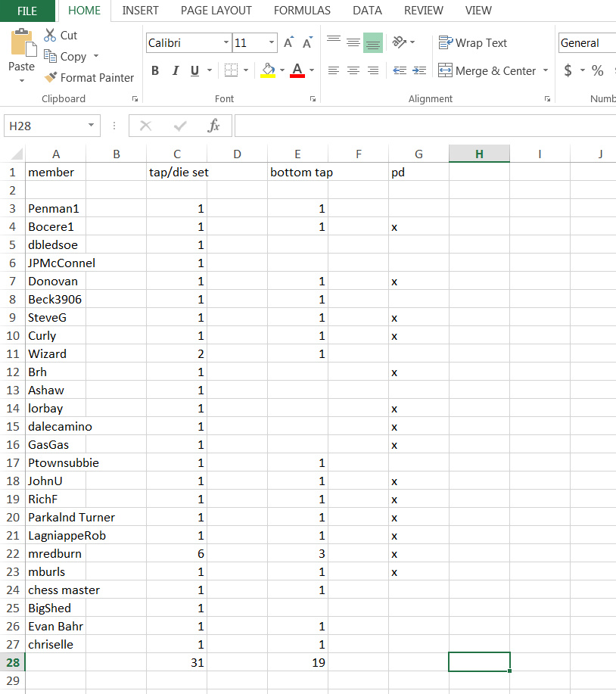616x694 pixels.
Task: Toggle Wrap Text for the cell
Action: [472, 43]
